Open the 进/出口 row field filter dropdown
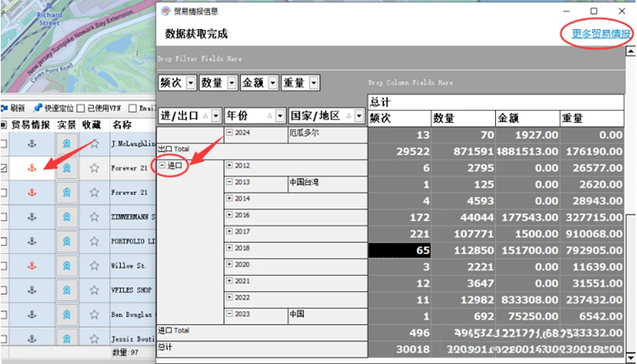The width and height of the screenshot is (637, 364). 217,116
